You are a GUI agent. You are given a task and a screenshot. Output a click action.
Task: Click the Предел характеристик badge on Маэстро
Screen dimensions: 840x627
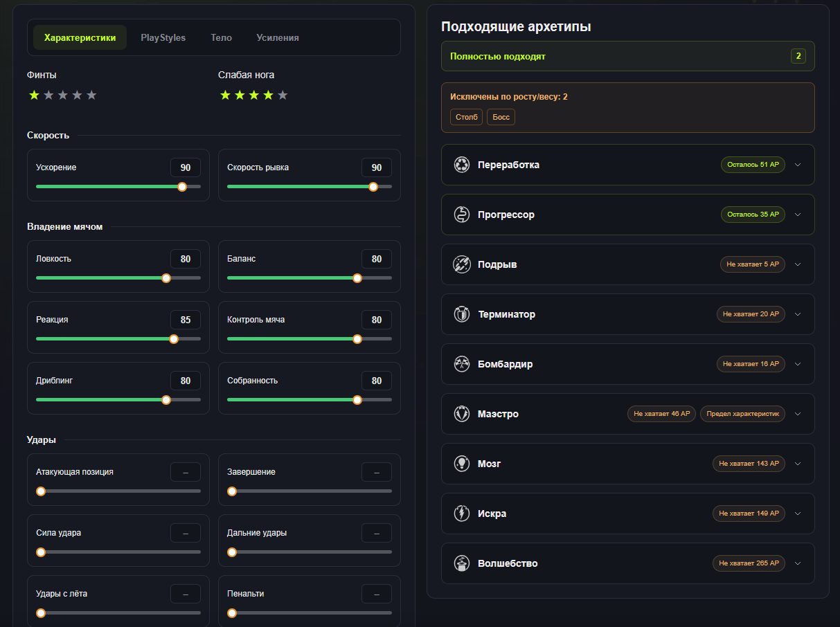(742, 414)
